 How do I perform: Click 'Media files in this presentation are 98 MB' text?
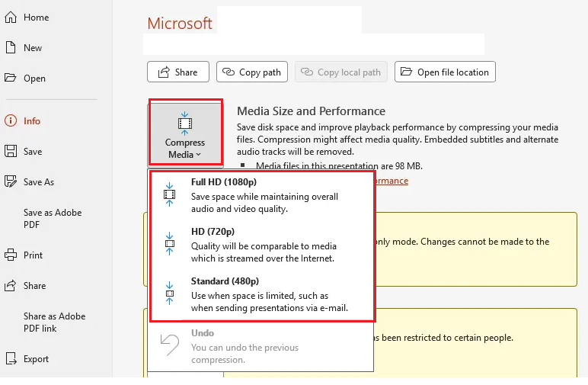pyautogui.click(x=339, y=166)
